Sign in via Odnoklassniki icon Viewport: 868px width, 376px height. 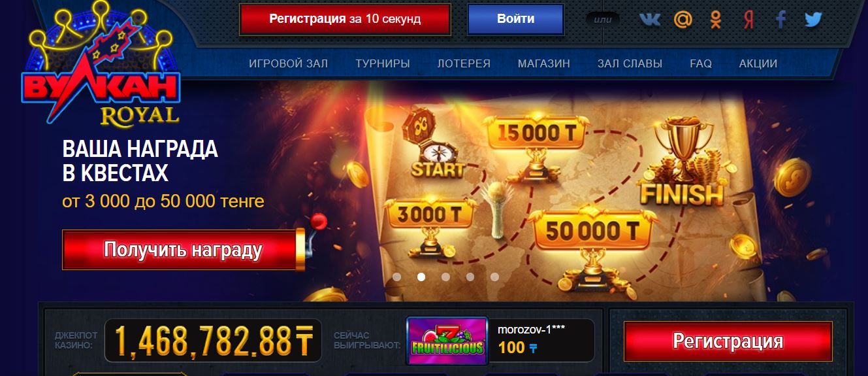click(x=716, y=20)
